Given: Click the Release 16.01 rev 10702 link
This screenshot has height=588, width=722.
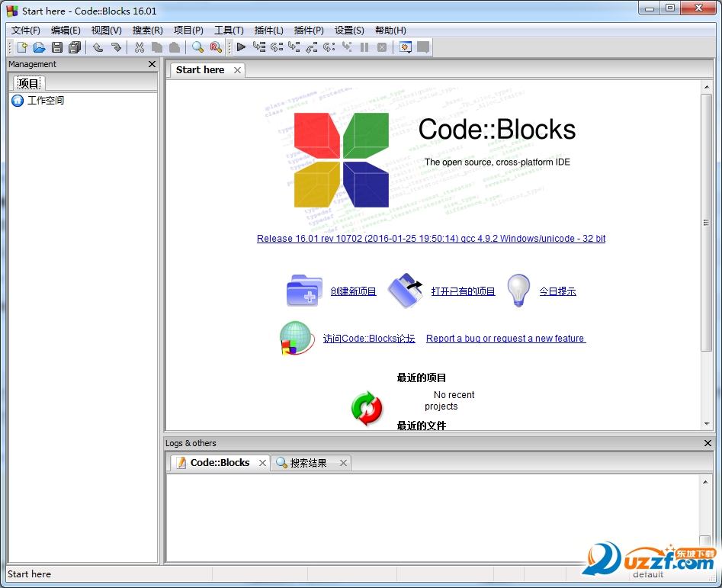Looking at the screenshot, I should click(x=431, y=239).
